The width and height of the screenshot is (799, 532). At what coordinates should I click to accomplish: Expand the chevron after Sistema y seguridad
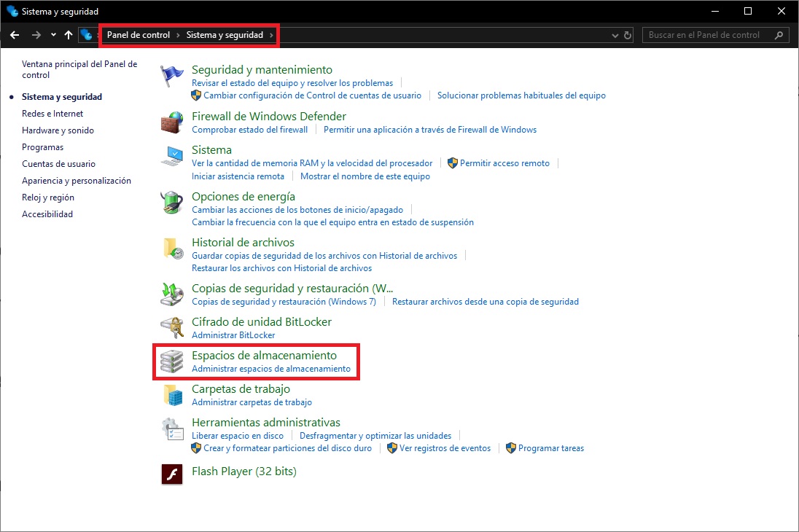(272, 35)
